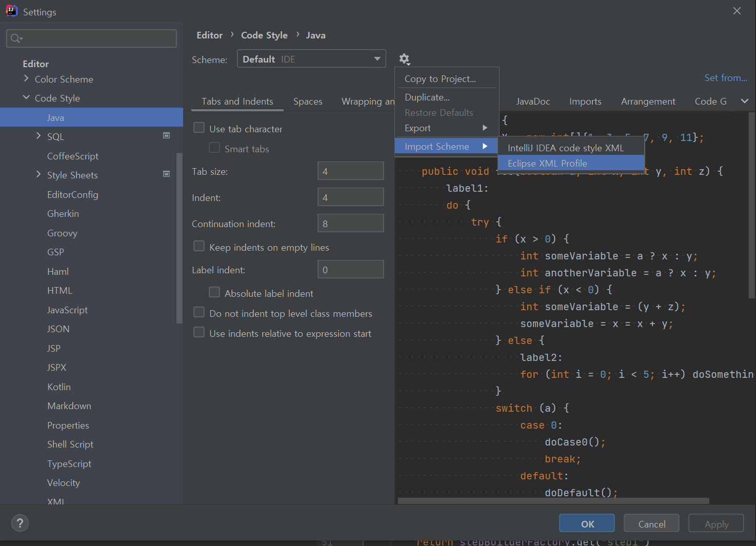Click the help question mark button
The image size is (756, 546).
[x=20, y=523]
